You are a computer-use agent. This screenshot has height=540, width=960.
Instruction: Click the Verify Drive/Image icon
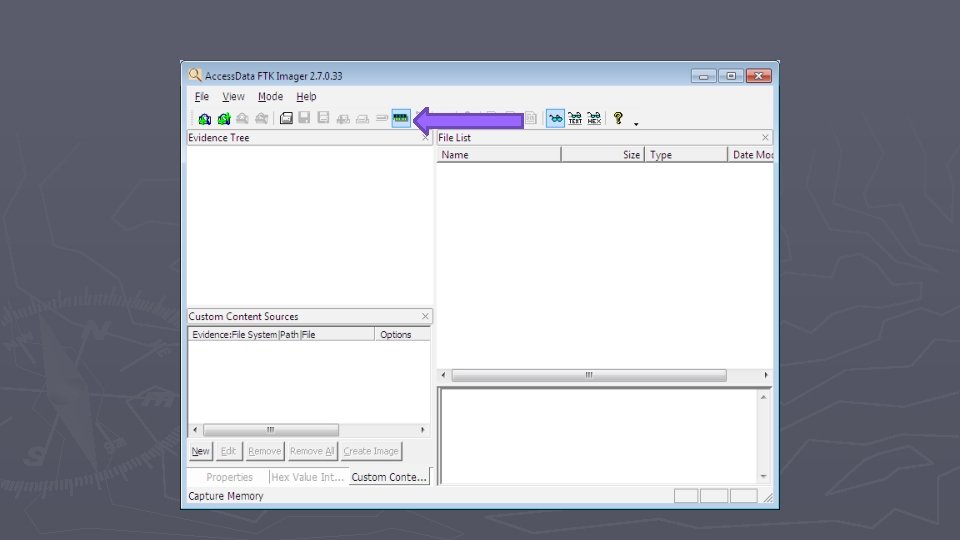coord(381,118)
